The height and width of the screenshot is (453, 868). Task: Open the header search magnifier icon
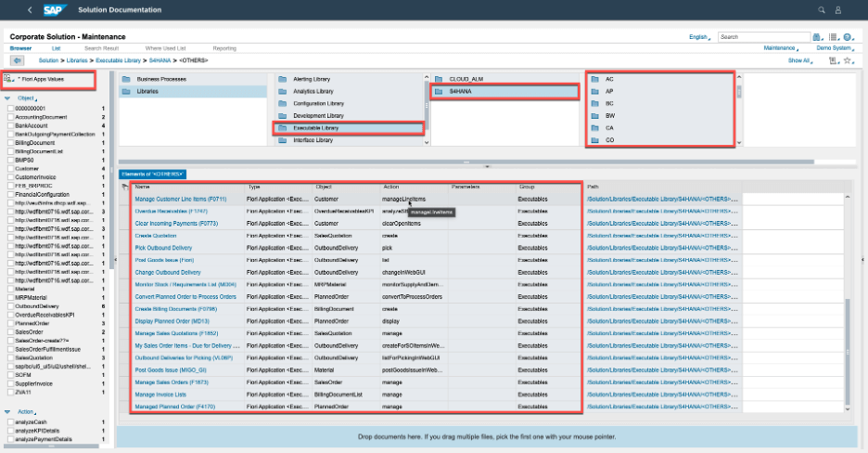click(x=822, y=10)
